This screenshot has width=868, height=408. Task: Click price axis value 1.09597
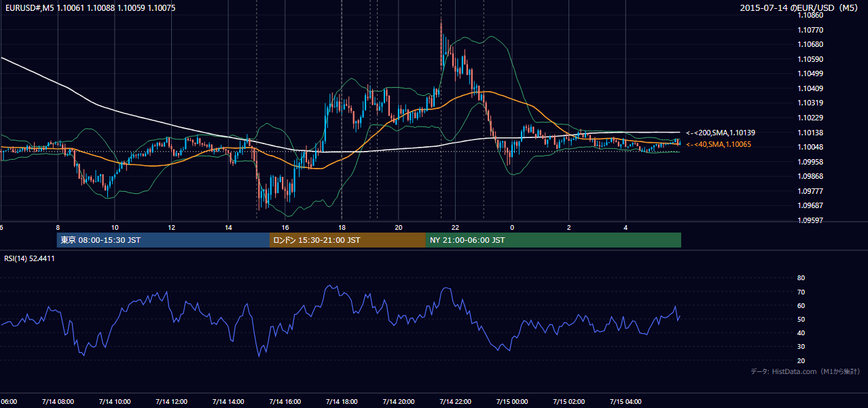coord(810,220)
